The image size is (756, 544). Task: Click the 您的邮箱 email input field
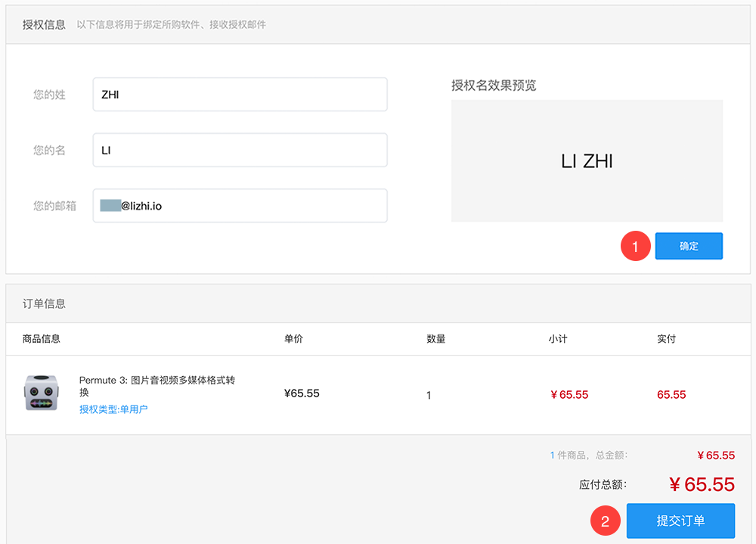(x=240, y=206)
